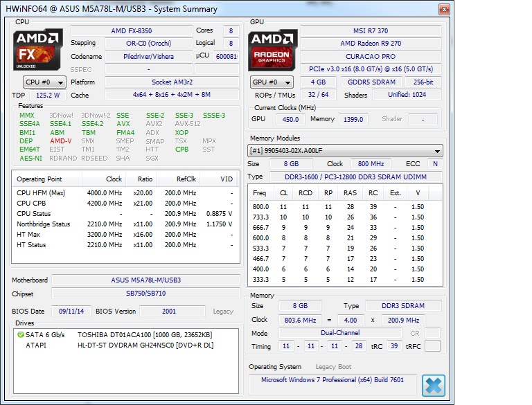
Task: Click the MMX feature label
Action: 27,116
